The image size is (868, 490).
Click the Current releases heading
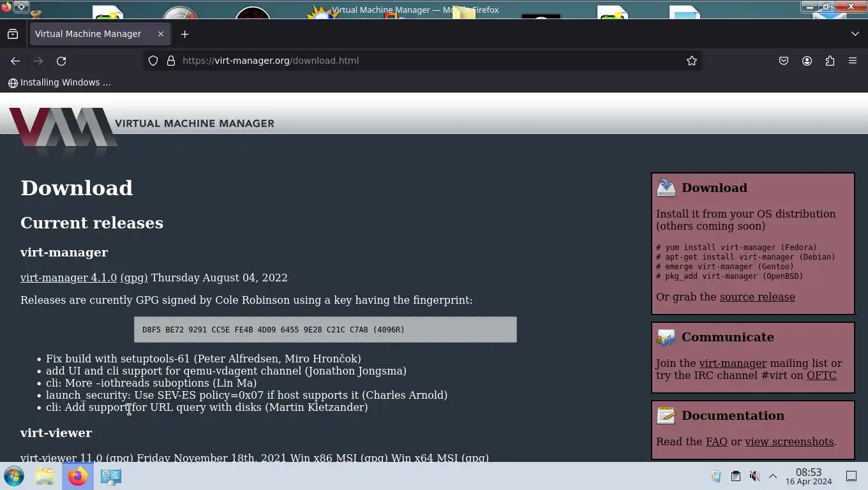pyautogui.click(x=92, y=223)
